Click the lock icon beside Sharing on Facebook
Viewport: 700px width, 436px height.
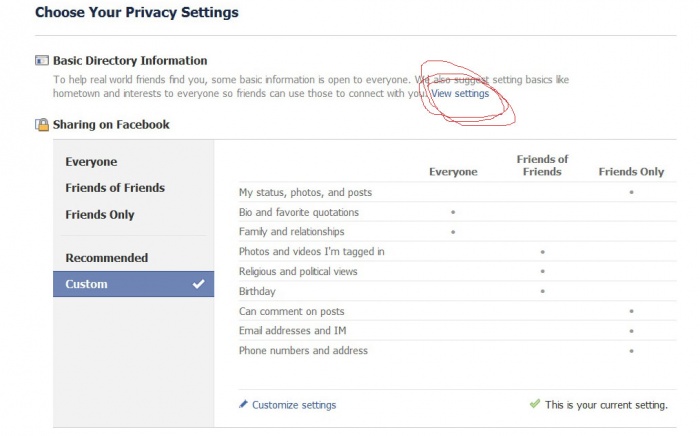click(x=42, y=125)
